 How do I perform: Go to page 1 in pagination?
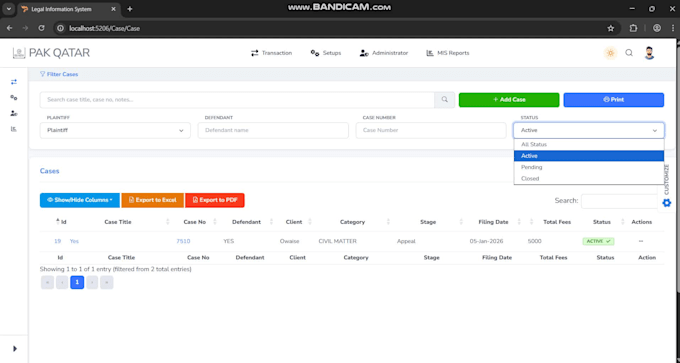(x=77, y=282)
